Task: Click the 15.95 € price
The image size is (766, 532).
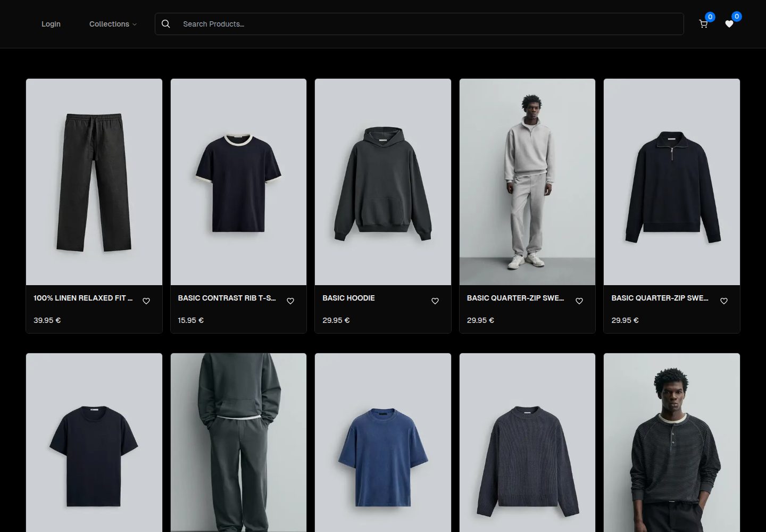Action: coord(191,320)
